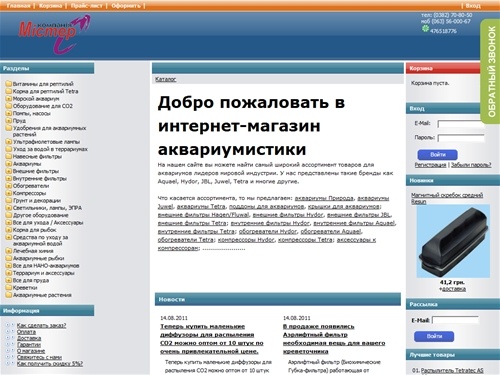Click внешние фильтры Hagen/Fluval link
This screenshot has height=375, width=500.
203,215
